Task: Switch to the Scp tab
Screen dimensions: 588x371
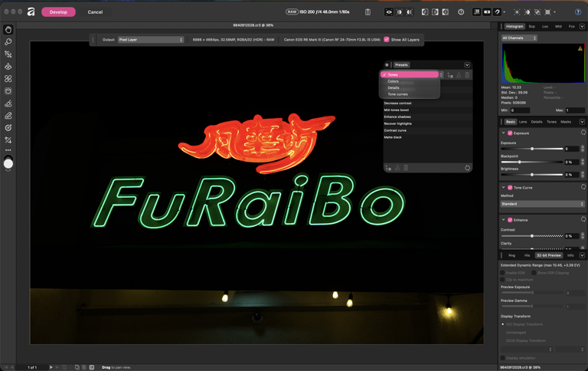Action: point(532,26)
